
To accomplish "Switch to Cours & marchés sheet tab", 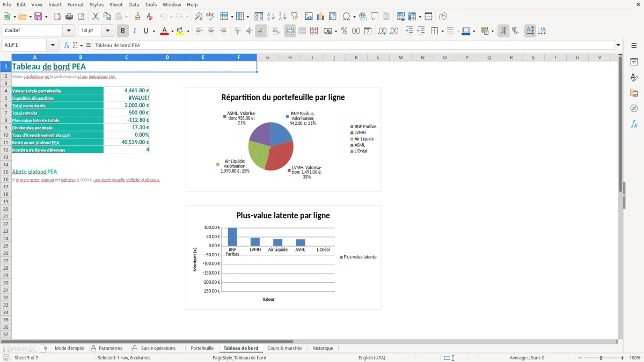I will [x=284, y=348].
